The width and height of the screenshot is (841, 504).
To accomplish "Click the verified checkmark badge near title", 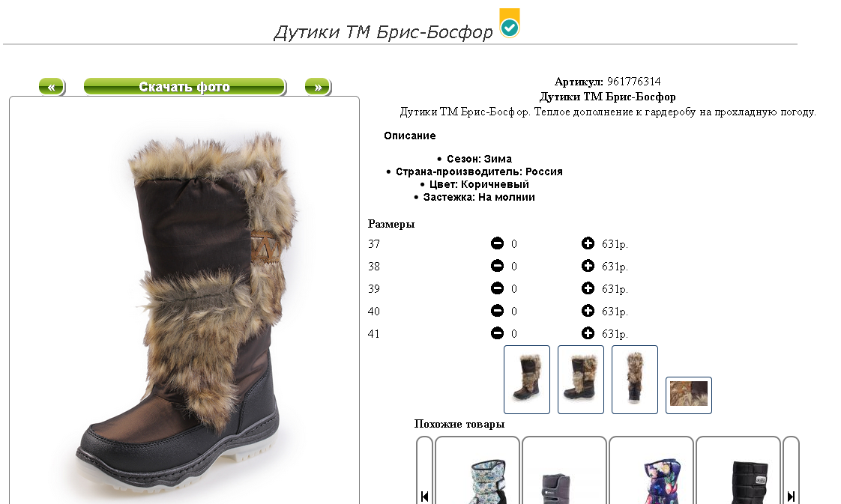I will (510, 23).
